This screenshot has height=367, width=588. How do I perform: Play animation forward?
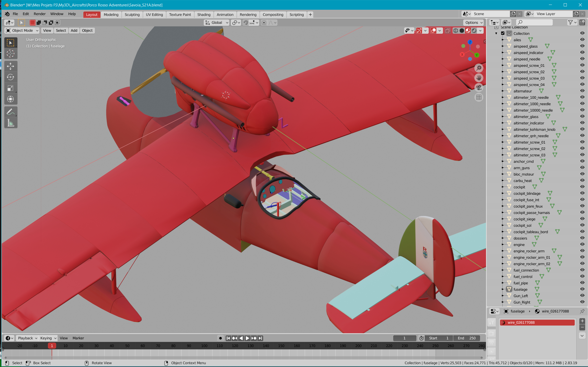point(247,338)
